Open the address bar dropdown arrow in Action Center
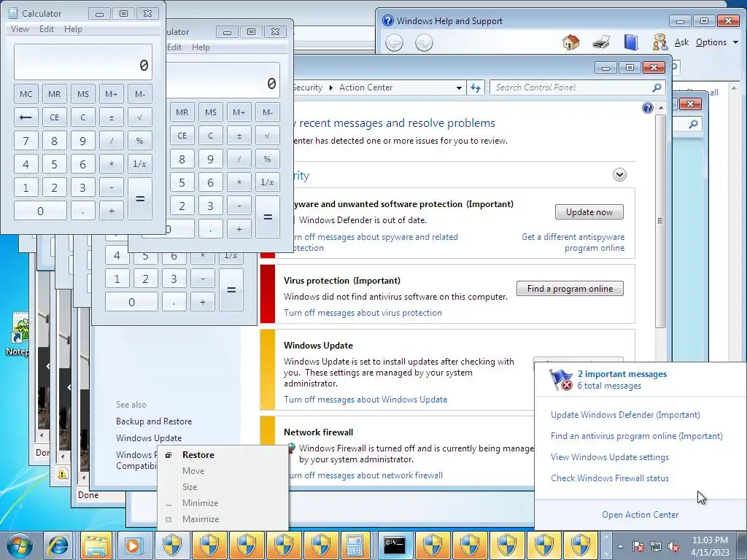This screenshot has width=747, height=560. pyautogui.click(x=459, y=87)
